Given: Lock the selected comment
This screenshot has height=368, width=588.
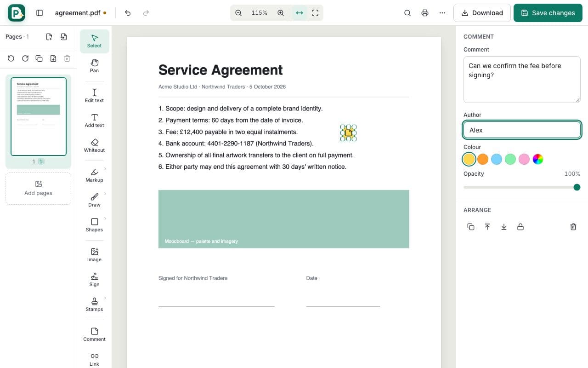Looking at the screenshot, I should pos(520,227).
